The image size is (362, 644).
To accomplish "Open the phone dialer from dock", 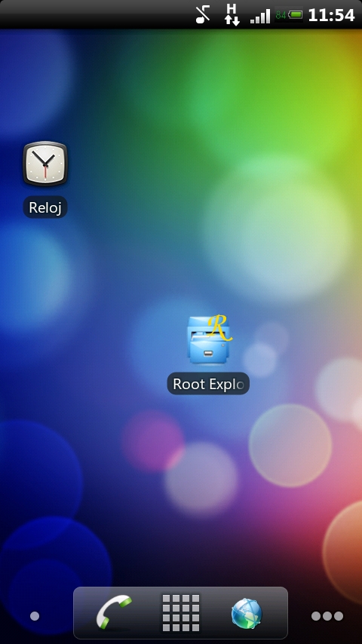I will (x=114, y=613).
